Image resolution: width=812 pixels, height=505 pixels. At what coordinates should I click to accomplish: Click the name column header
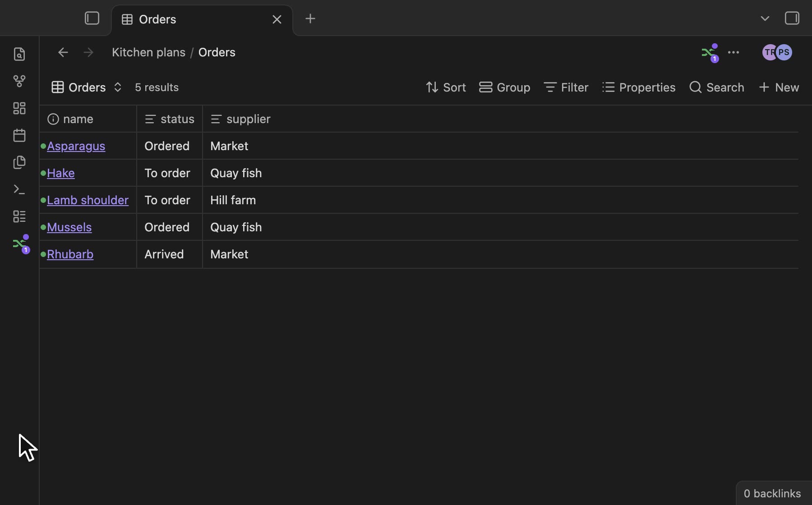click(88, 119)
